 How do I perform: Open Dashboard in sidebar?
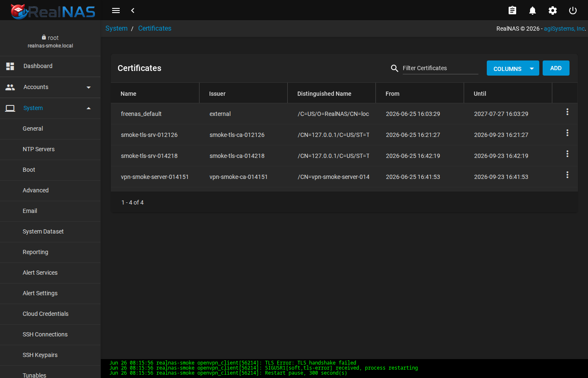50,66
